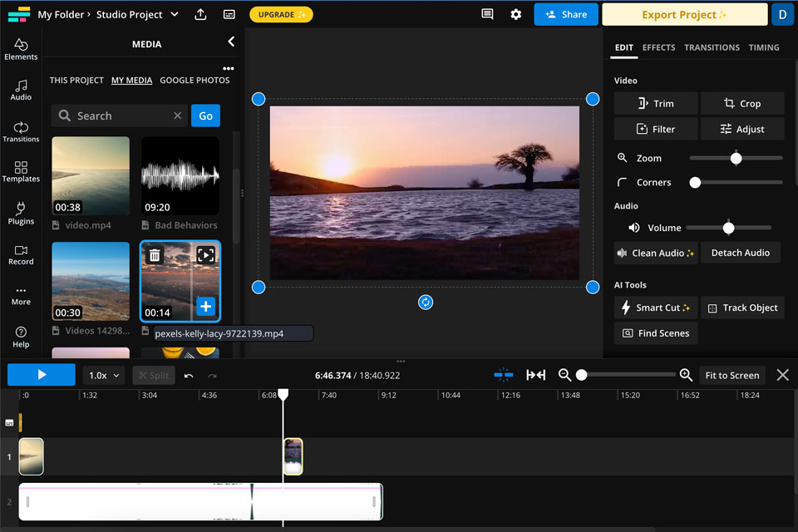The image size is (798, 532).
Task: Click the fit-clips timeline icon
Action: 536,375
